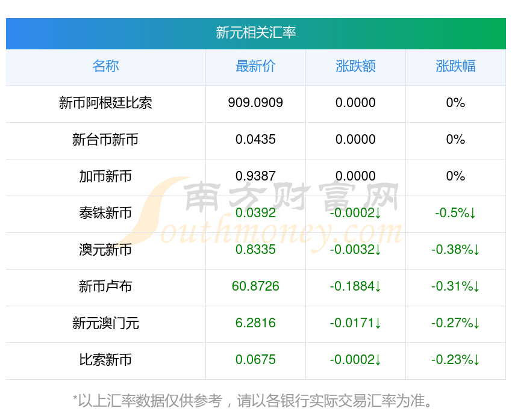Click the price 909.0909
Image resolution: width=512 pixels, height=420 pixels.
[x=255, y=103]
